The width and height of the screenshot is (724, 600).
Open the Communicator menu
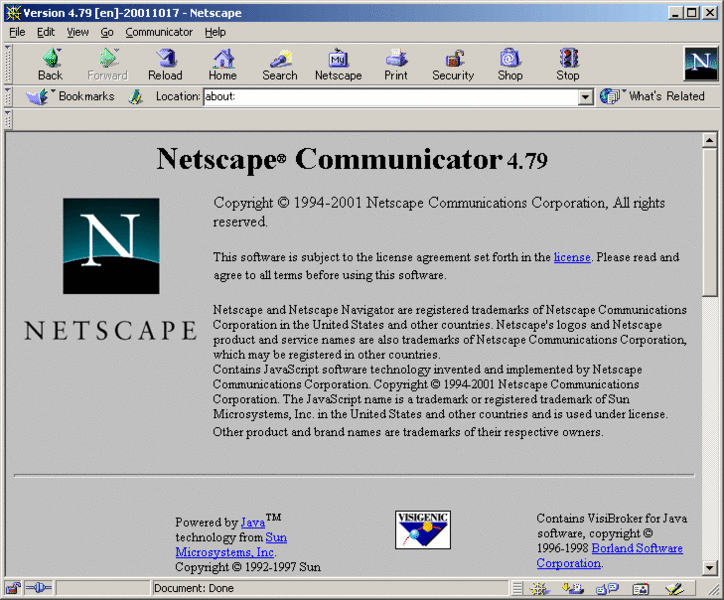(159, 32)
